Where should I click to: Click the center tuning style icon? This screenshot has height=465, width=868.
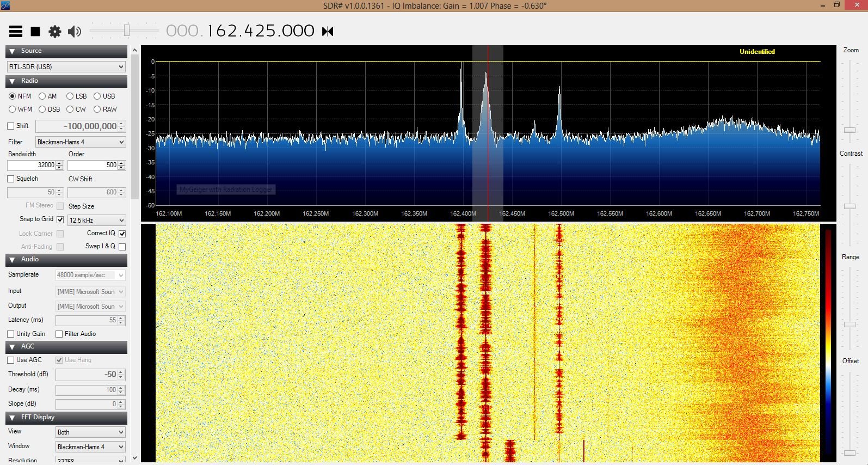(328, 32)
